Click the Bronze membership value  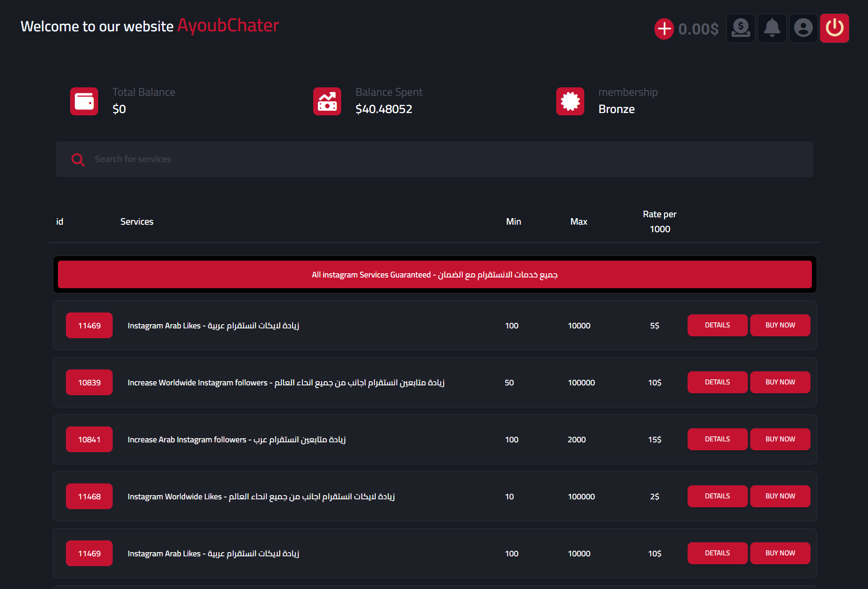click(617, 109)
